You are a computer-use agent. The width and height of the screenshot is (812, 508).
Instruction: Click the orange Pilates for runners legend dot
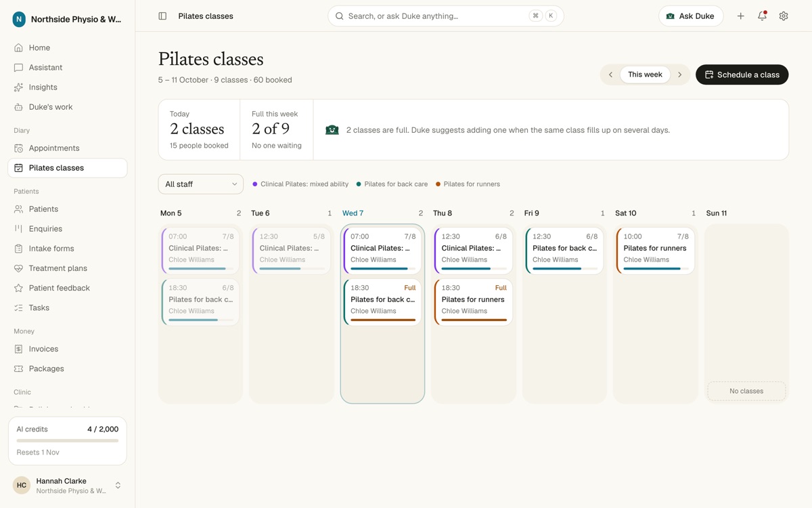[438, 184]
